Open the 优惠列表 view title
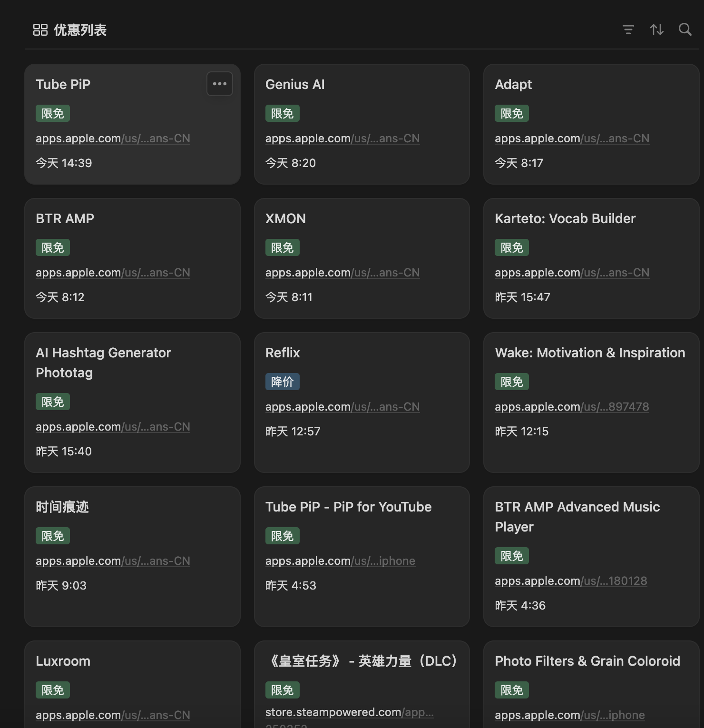Screen dimensions: 704x728 [80, 30]
